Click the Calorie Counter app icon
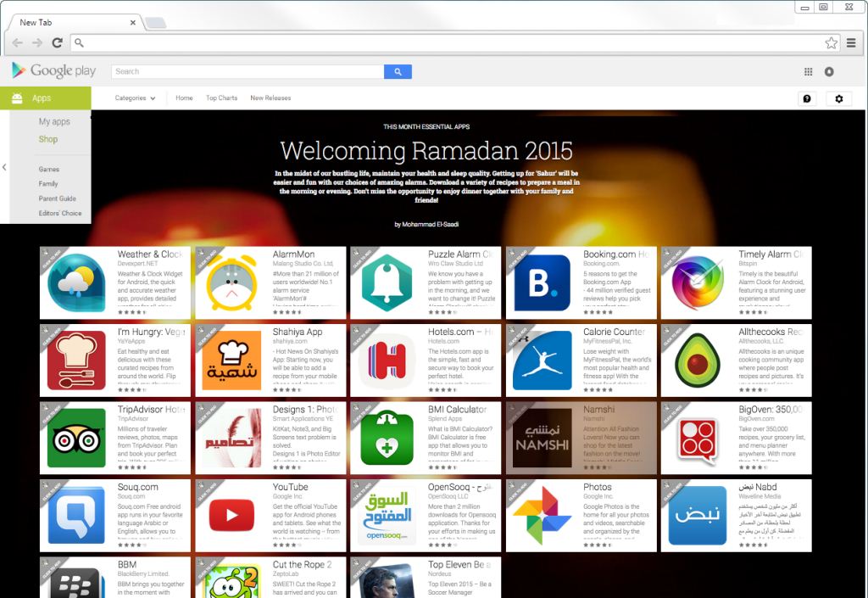Image resolution: width=868 pixels, height=598 pixels. pyautogui.click(x=542, y=359)
